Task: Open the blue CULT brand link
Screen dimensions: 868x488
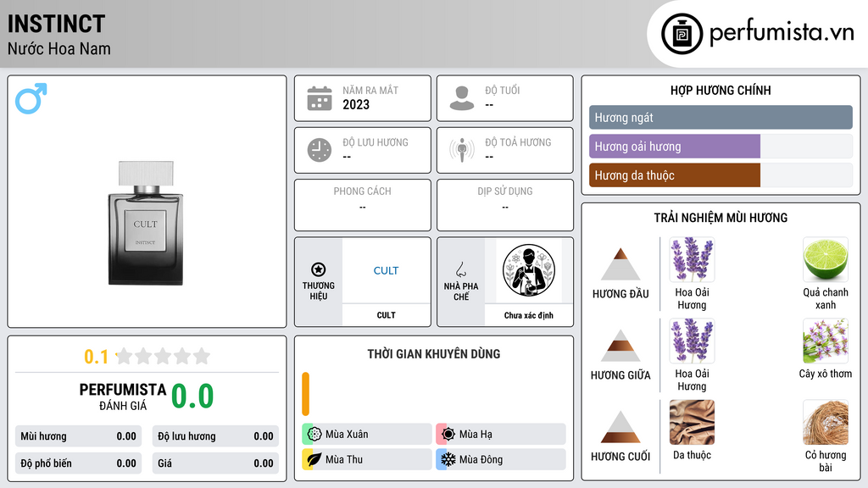Action: tap(386, 270)
